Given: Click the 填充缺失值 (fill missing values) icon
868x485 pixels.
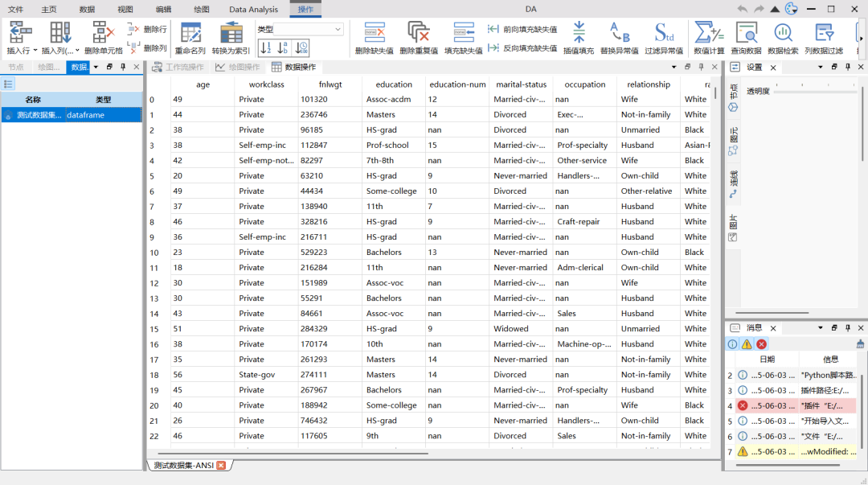Looking at the screenshot, I should (464, 33).
